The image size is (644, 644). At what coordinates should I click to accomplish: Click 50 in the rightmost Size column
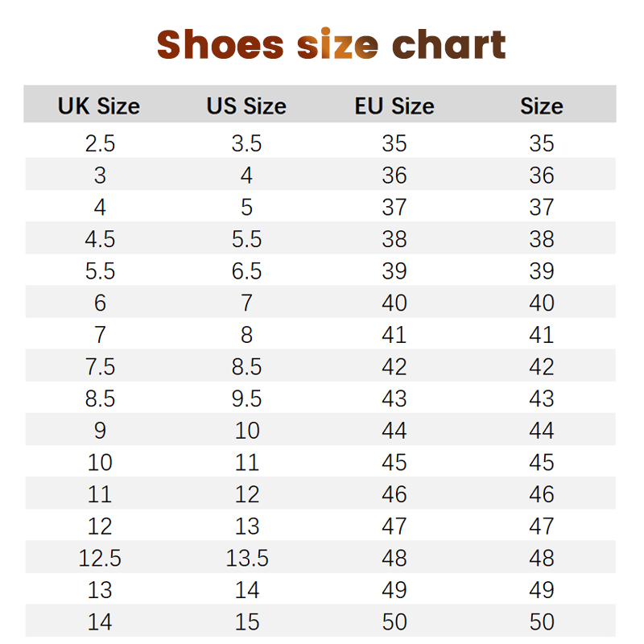542,622
